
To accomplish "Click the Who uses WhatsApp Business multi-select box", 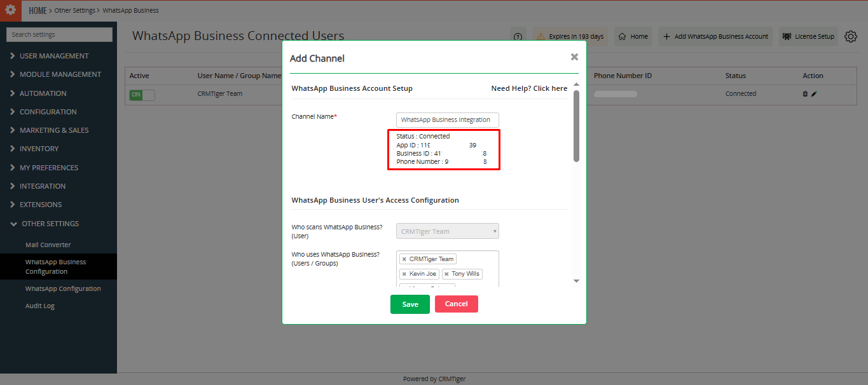I will tap(448, 269).
